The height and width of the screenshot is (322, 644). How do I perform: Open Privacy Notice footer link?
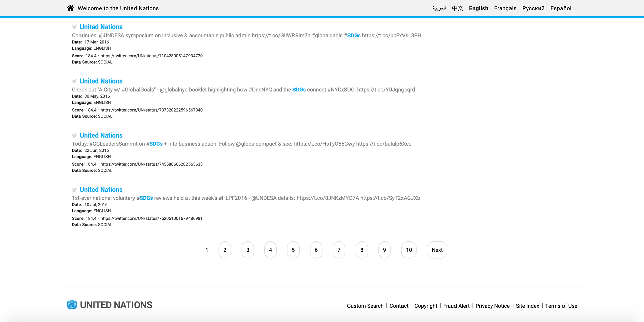point(492,306)
